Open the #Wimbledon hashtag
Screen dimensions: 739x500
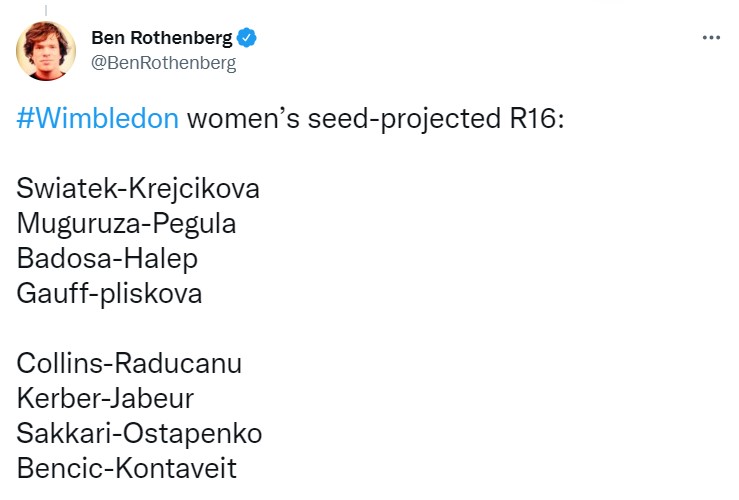98,119
